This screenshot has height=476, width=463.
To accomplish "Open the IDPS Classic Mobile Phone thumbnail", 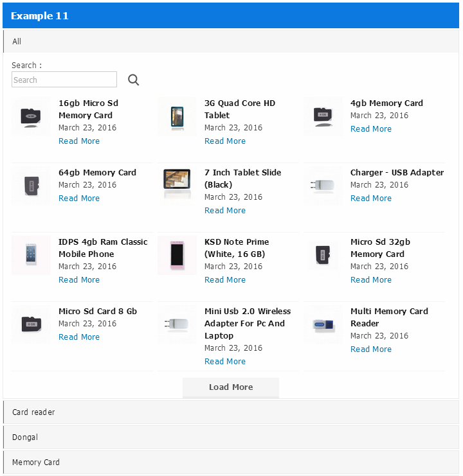I will (31, 255).
